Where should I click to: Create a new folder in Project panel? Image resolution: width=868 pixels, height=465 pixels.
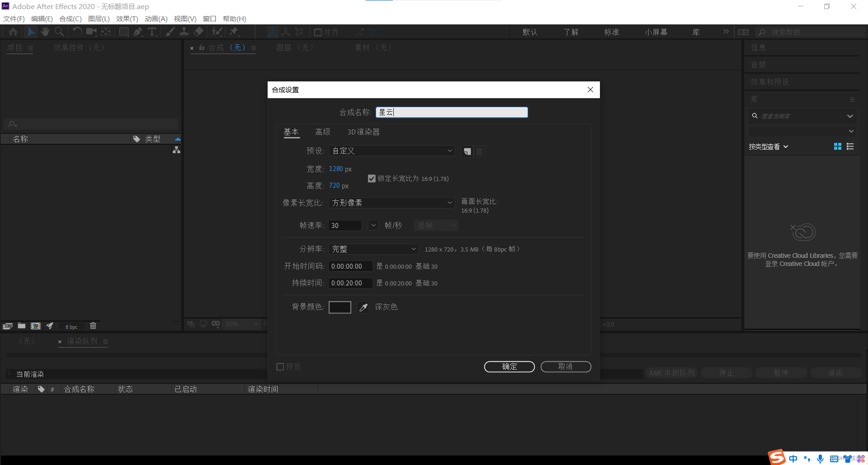coord(22,326)
